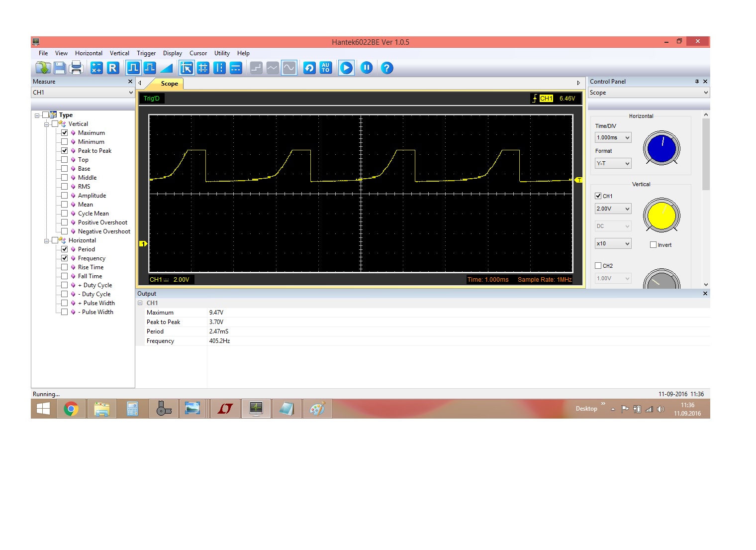The width and height of the screenshot is (756, 550).
Task: Click the sine interpolation toolbar icon
Action: tap(289, 68)
